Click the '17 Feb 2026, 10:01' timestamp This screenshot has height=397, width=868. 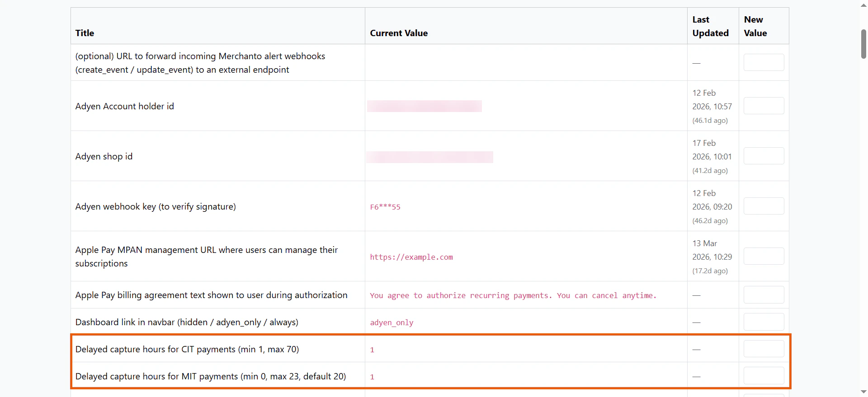coord(712,149)
